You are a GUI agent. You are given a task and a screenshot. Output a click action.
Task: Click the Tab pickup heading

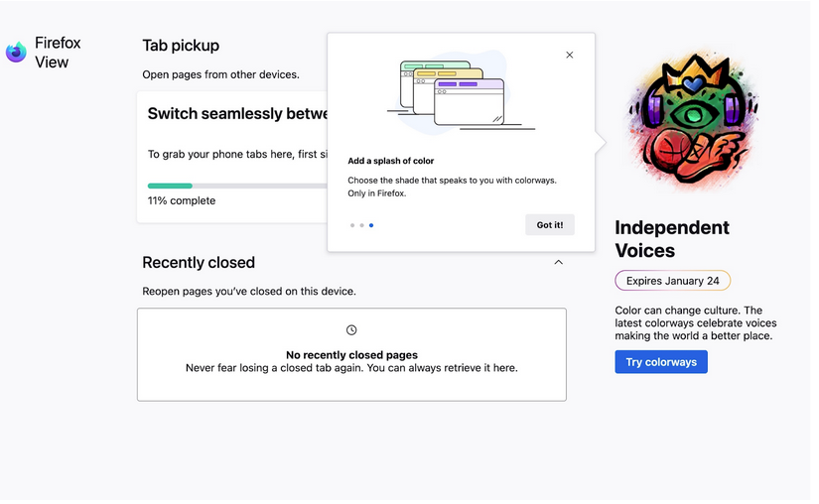pos(181,46)
